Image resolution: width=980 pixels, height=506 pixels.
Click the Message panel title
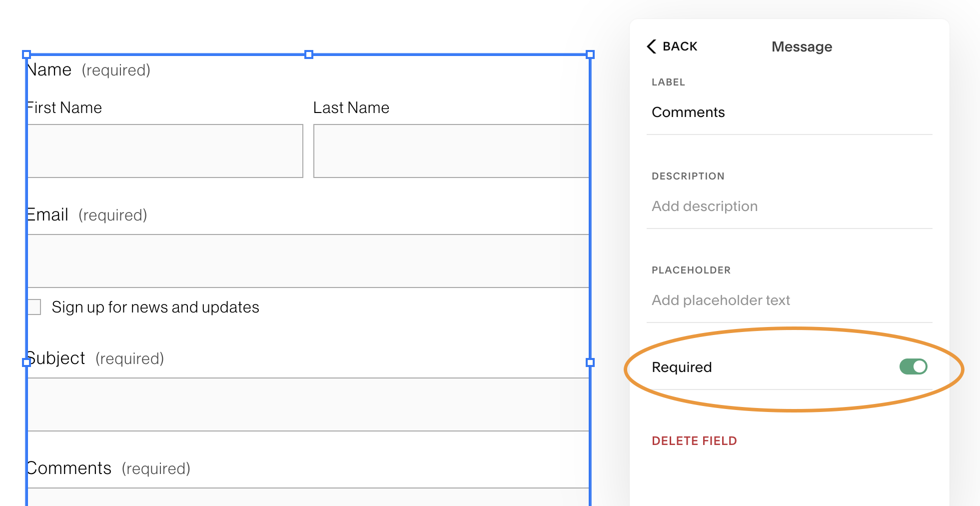tap(802, 46)
